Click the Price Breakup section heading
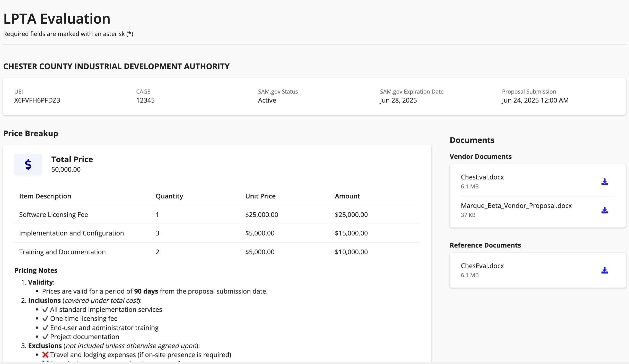Viewport: 629px width, 364px height. (x=31, y=133)
